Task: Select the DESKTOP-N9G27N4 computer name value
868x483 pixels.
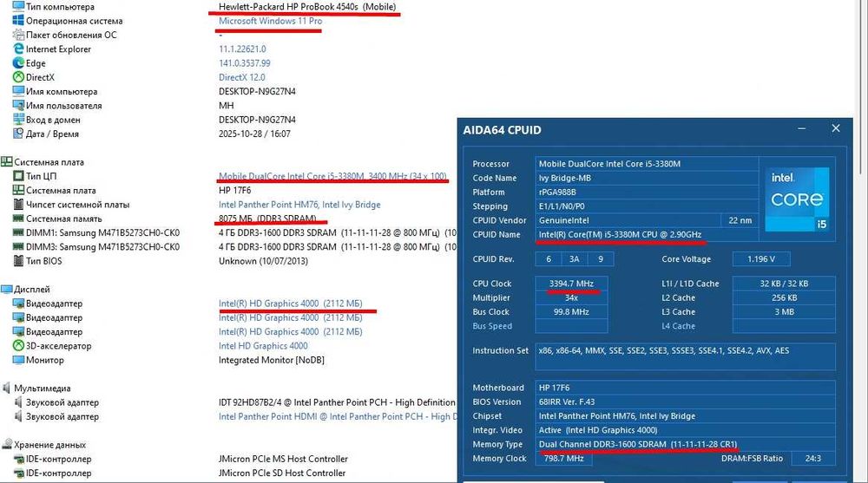Action: 258,91
